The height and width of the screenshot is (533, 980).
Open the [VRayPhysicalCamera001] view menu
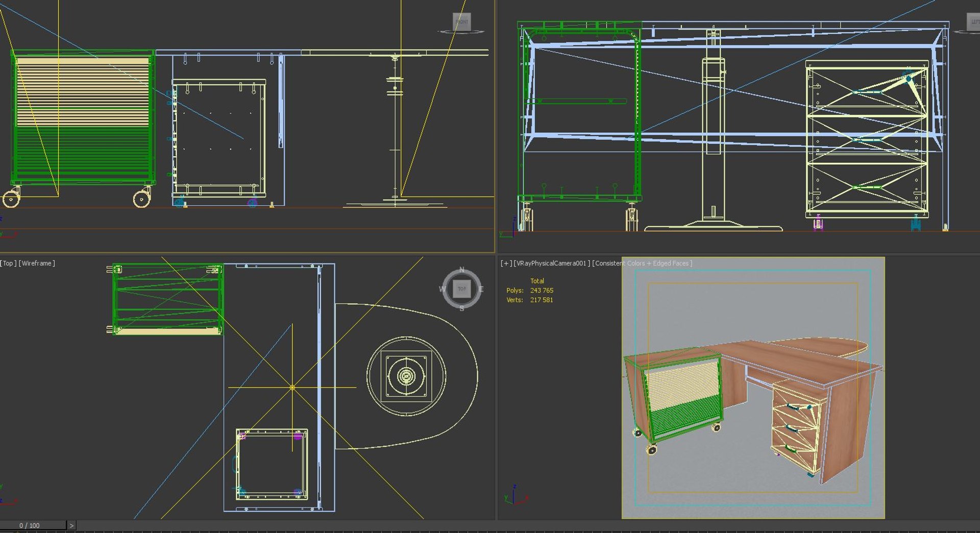coord(551,263)
